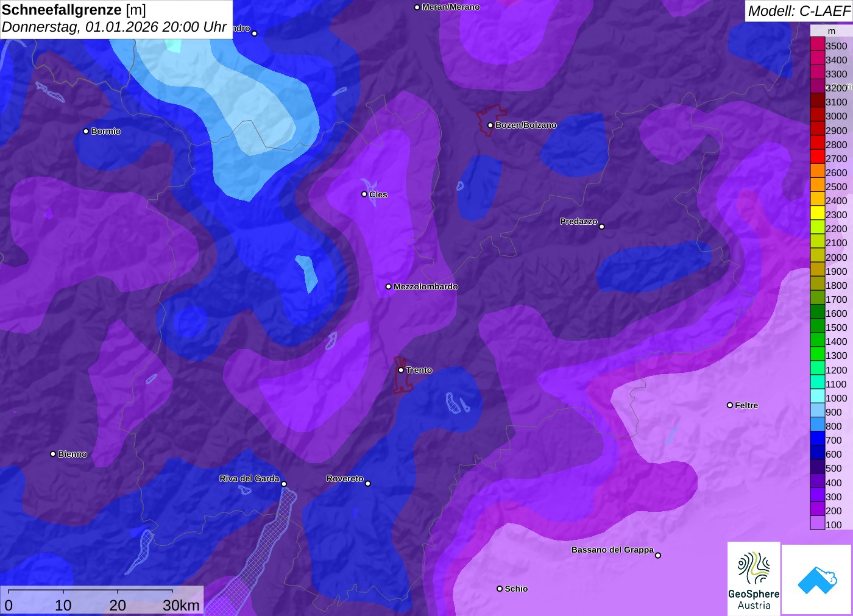
Task: Click the 1000 m cyan legend swatch
Action: point(818,397)
